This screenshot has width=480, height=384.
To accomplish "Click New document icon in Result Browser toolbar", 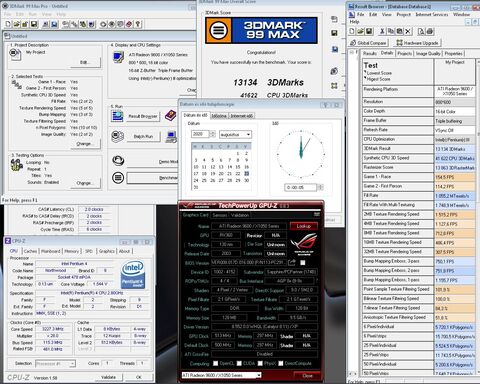I will (352, 31).
